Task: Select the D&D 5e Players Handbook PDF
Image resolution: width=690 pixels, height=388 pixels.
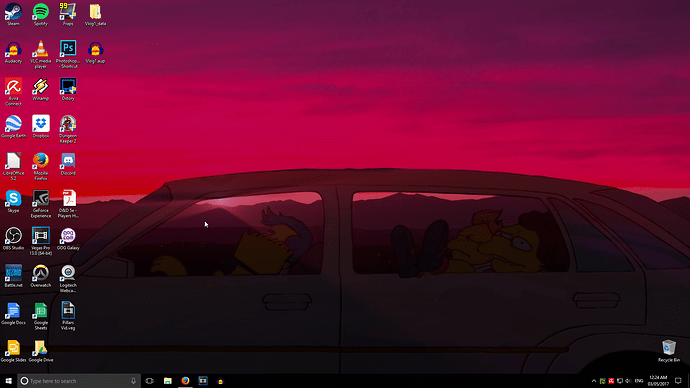Action: pyautogui.click(x=68, y=204)
